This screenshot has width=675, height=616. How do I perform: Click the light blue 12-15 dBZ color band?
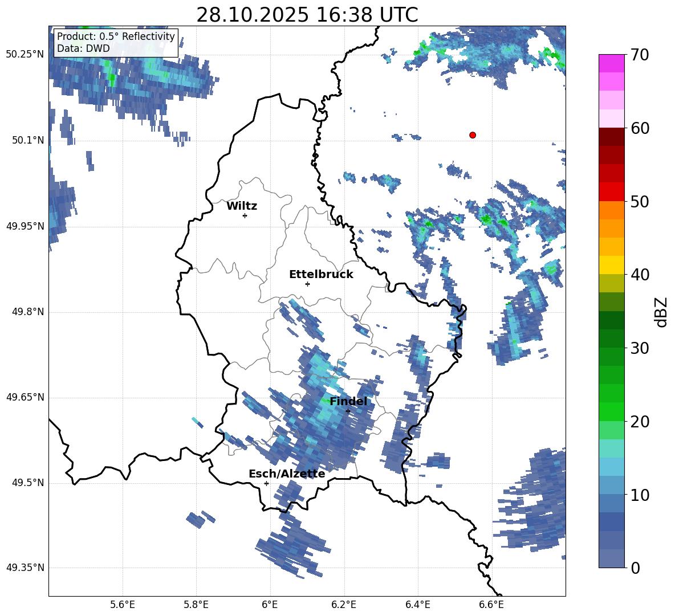(x=611, y=467)
